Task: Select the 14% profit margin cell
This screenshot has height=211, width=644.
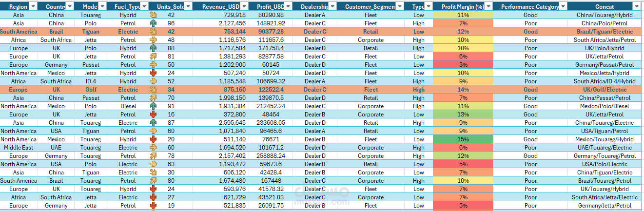Action: 463,90
